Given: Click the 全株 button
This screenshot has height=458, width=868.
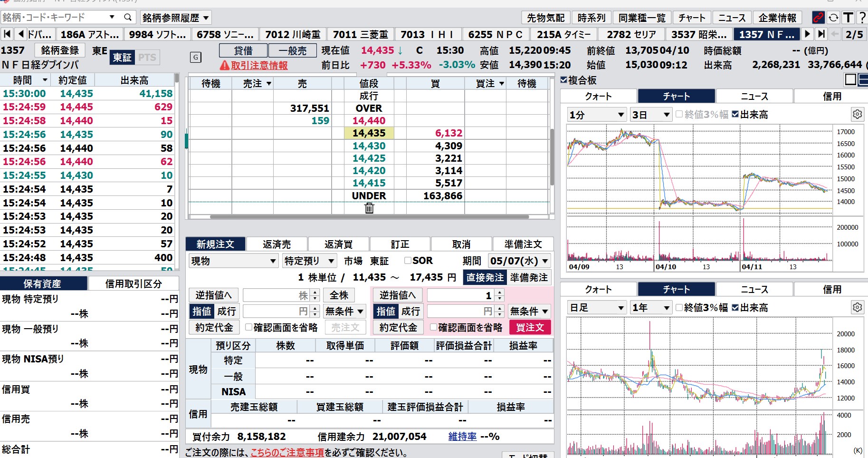Looking at the screenshot, I should click(x=339, y=295).
